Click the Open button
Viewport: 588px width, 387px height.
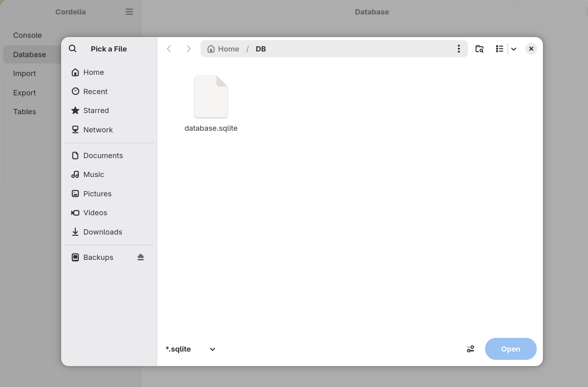point(511,349)
